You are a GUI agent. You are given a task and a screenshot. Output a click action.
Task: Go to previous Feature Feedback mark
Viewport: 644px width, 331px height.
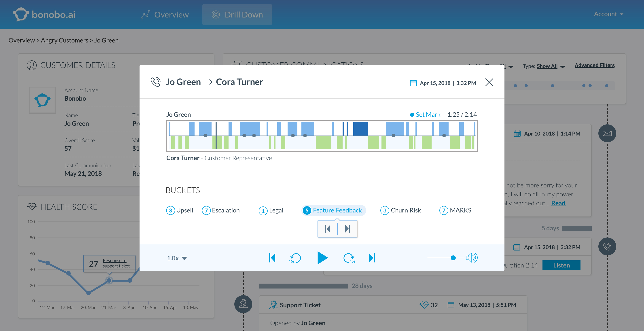click(328, 229)
